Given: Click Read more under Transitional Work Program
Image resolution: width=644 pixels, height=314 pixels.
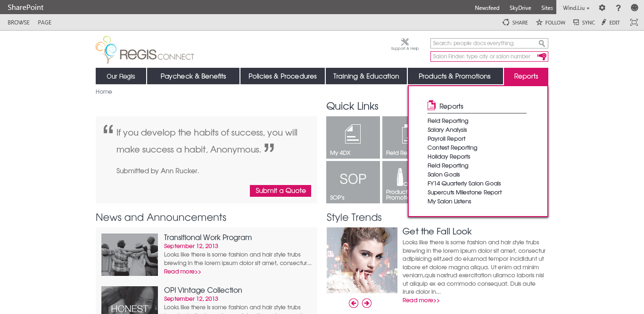Looking at the screenshot, I should click(x=182, y=272).
